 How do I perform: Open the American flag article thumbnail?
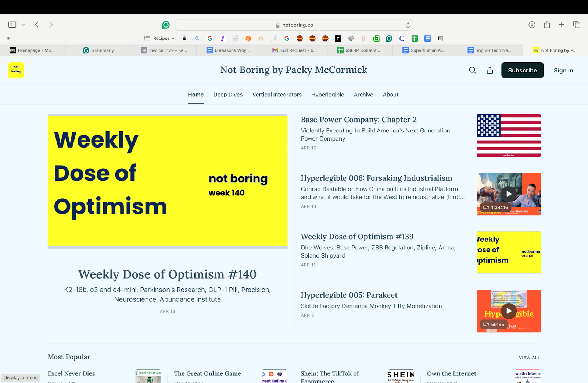point(509,135)
